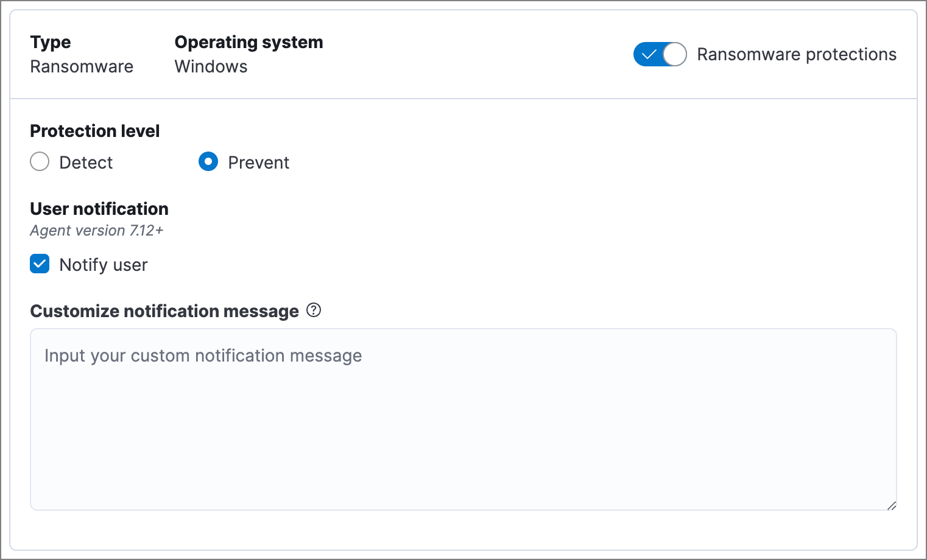
Task: Click the Type heading
Action: (51, 42)
